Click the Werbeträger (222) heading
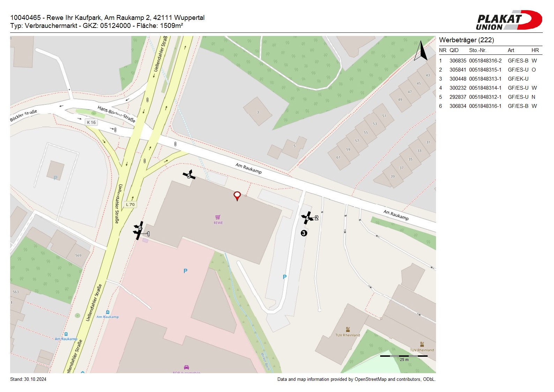Screen dimensions: 554x392 (466, 40)
